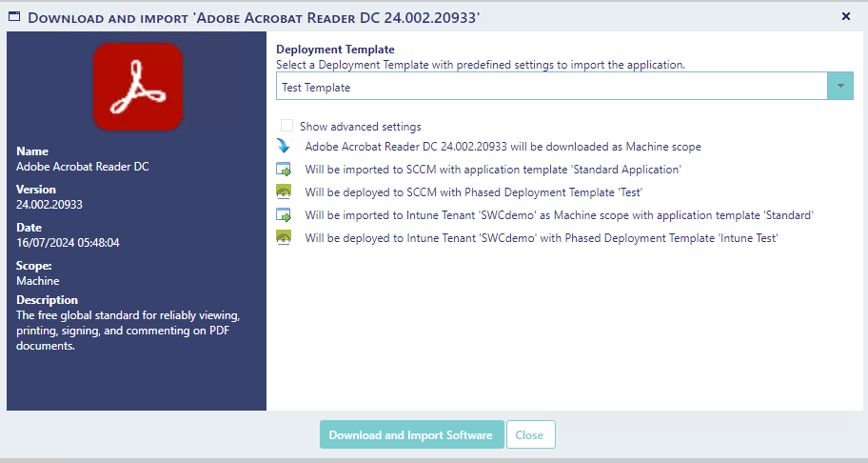Click the 'Select a Deployment Template' instruction text
The height and width of the screenshot is (463, 868).
[x=481, y=65]
